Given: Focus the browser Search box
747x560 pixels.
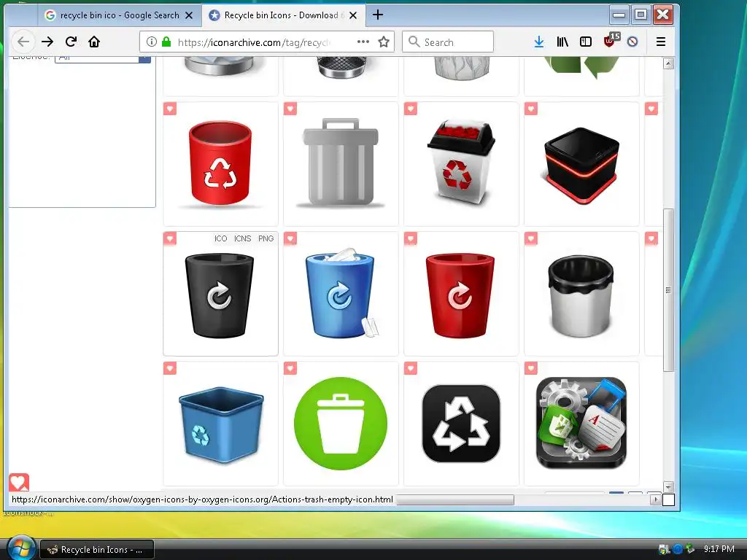Looking at the screenshot, I should (448, 42).
